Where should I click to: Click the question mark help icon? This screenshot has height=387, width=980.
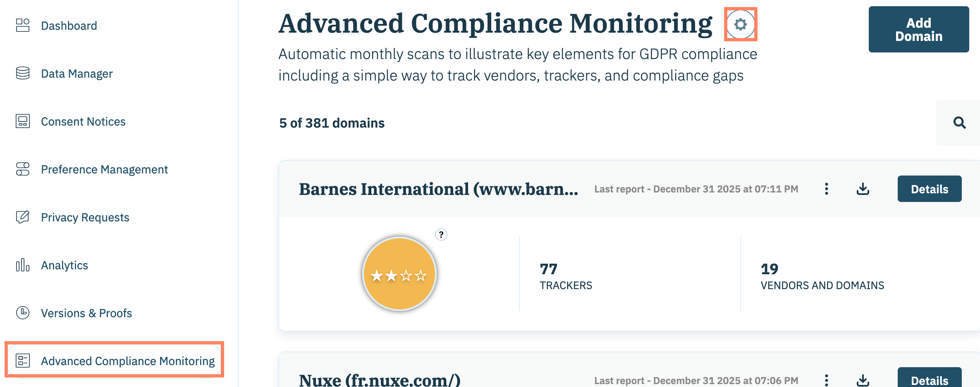tap(441, 235)
